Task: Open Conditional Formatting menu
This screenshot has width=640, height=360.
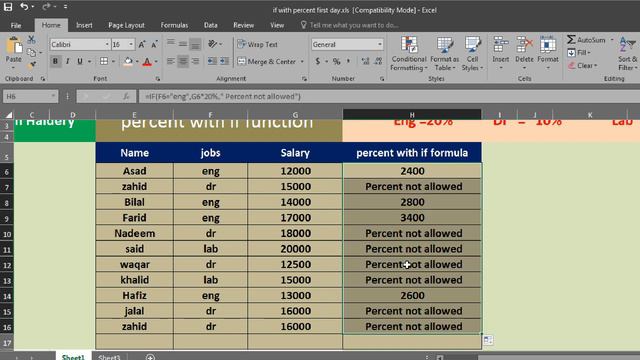Action: pos(409,53)
